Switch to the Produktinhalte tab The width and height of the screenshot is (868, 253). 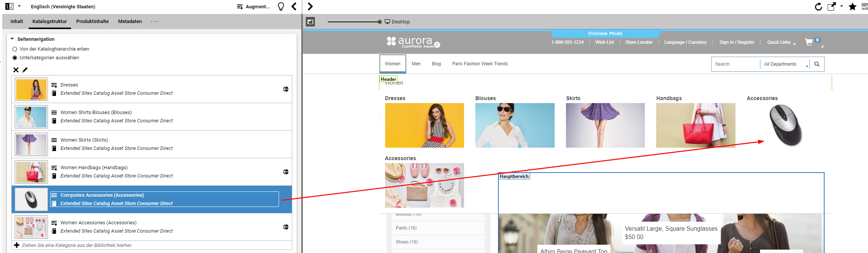pos(92,22)
